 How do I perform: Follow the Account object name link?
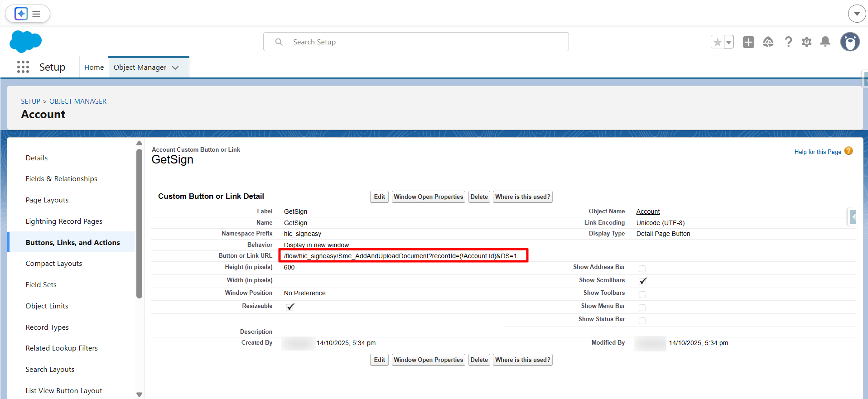648,212
